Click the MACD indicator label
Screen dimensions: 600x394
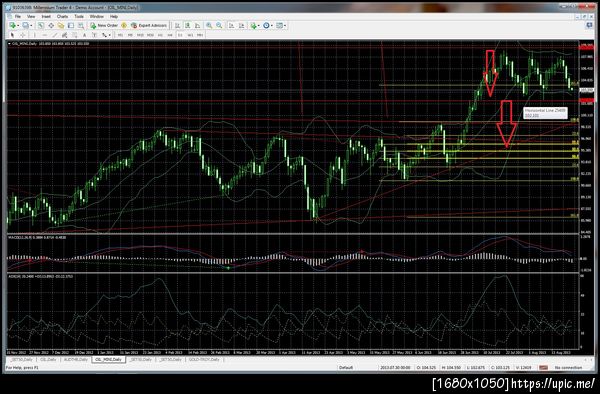click(x=37, y=238)
